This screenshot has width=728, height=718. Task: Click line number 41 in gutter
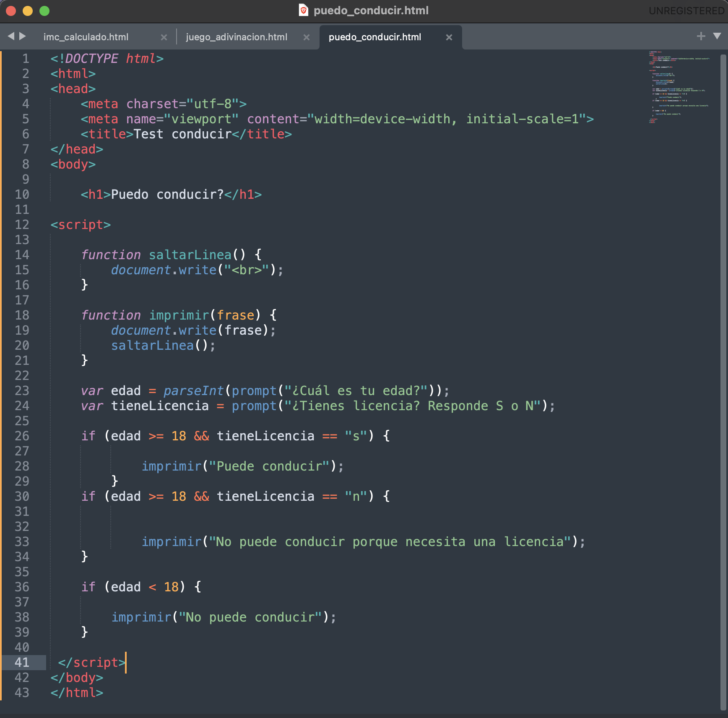pos(22,663)
